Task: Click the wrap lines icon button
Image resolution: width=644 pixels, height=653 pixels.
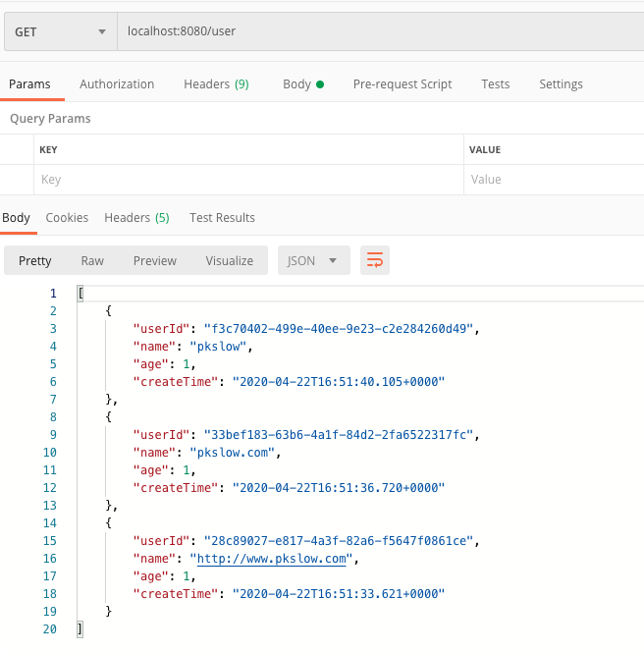Action: pos(375,260)
